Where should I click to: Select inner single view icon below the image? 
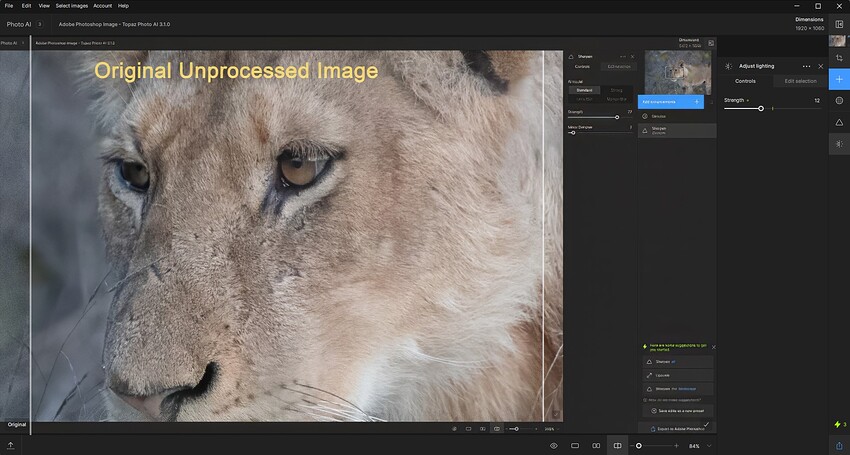(x=468, y=429)
